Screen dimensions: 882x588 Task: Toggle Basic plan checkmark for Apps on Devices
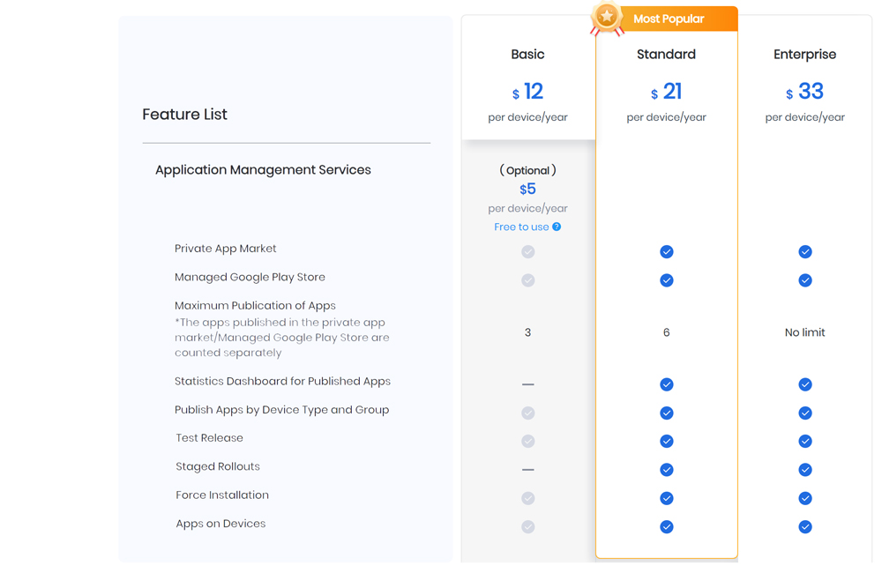[x=527, y=526]
